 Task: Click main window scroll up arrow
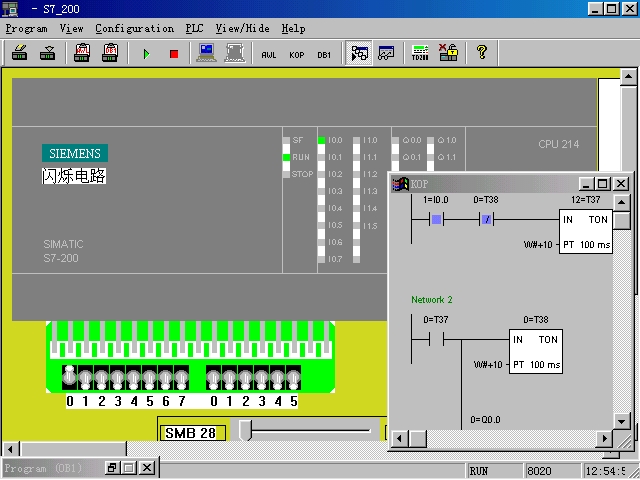tap(628, 76)
